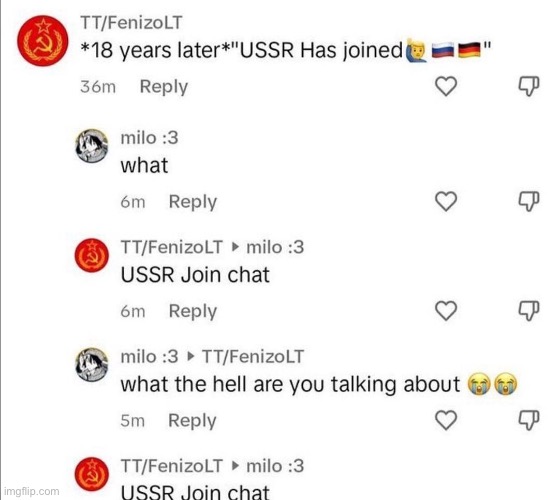Reply to milo's 'what' comment

coord(193,202)
